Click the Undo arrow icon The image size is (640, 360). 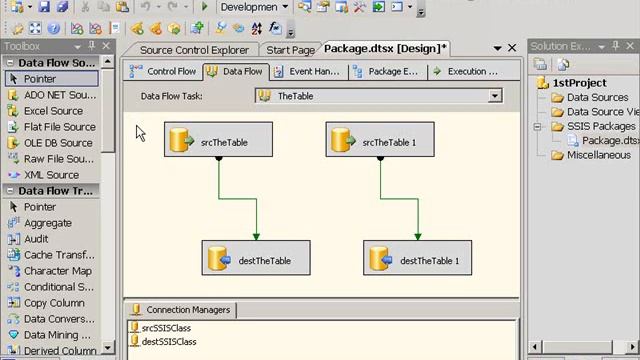145,6
